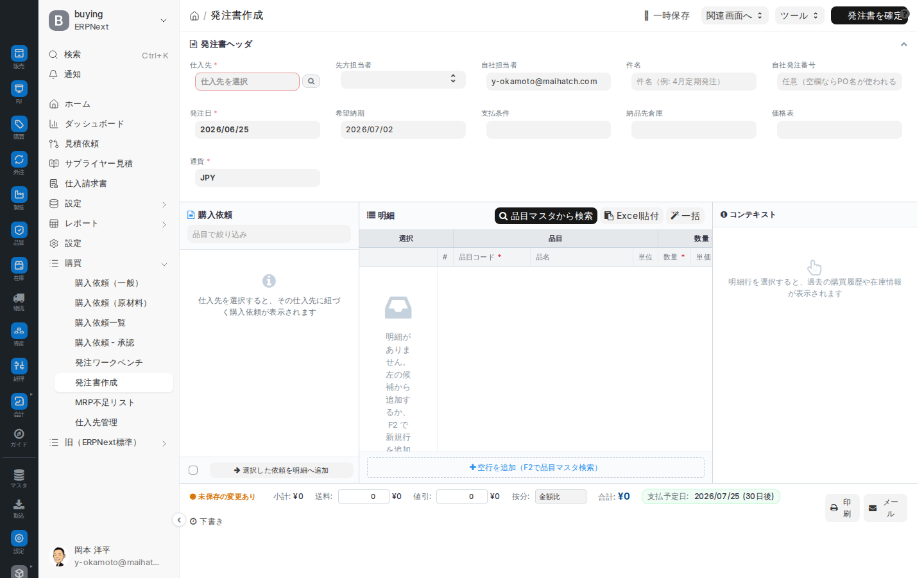Open 検索 in the sidebar
The height and width of the screenshot is (578, 924).
point(108,55)
